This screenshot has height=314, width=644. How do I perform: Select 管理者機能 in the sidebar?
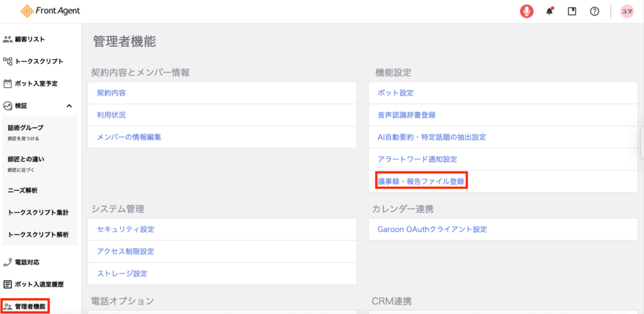(x=31, y=306)
